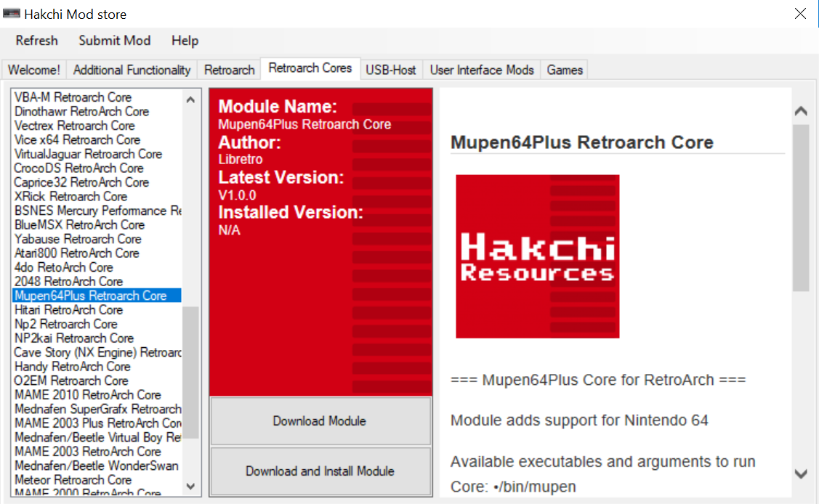819x504 pixels.
Task: Click the Mupen64Plus module name in red panel
Action: pos(304,124)
